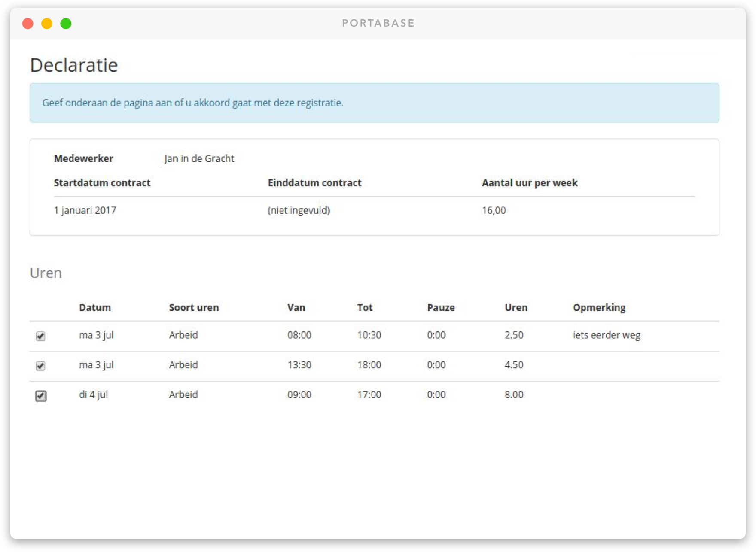Click the Declaratie page heading
The width and height of the screenshot is (756, 552).
click(x=74, y=65)
